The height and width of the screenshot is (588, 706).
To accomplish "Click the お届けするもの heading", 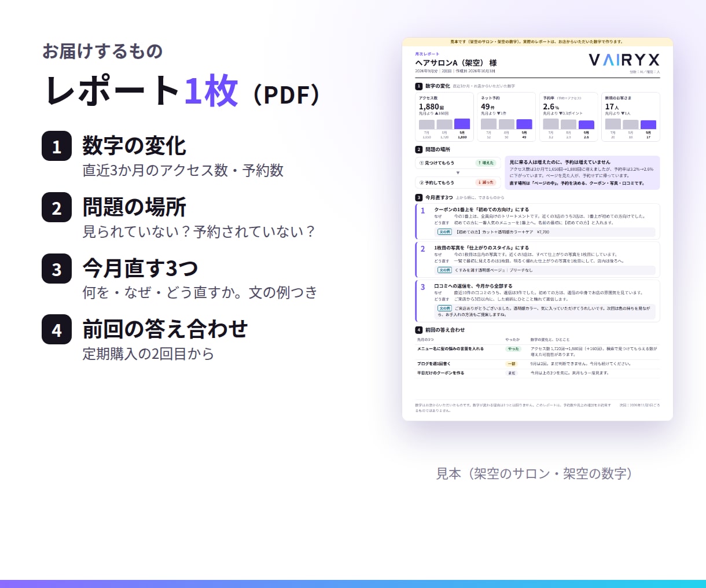I will point(102,51).
